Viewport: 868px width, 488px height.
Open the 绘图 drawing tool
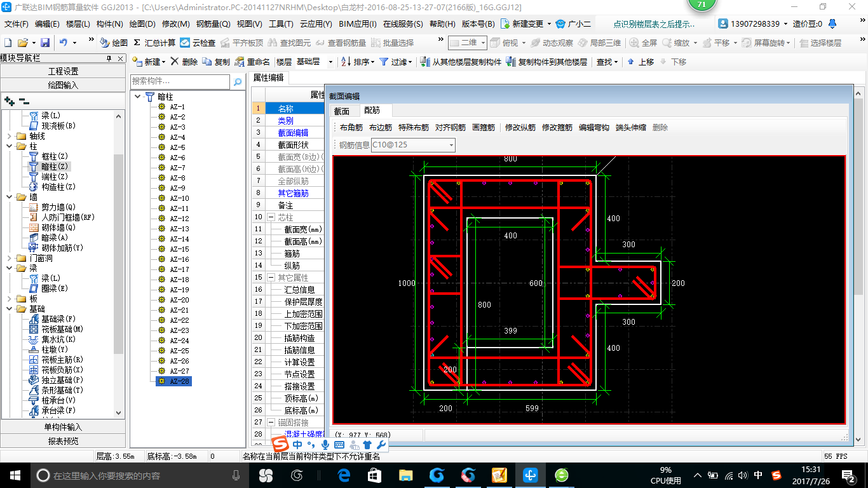pos(114,43)
